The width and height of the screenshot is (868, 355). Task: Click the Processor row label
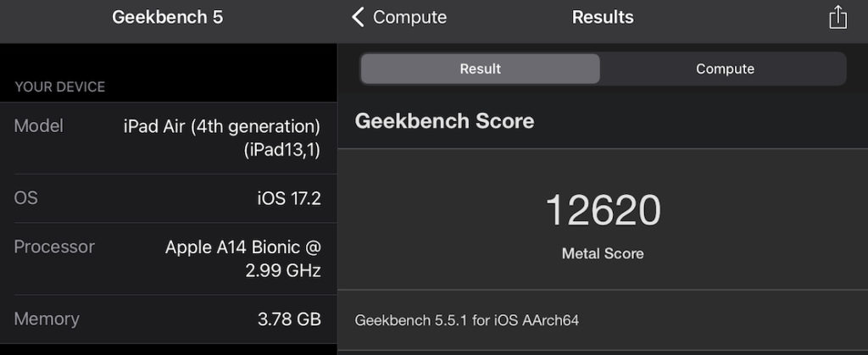(54, 247)
